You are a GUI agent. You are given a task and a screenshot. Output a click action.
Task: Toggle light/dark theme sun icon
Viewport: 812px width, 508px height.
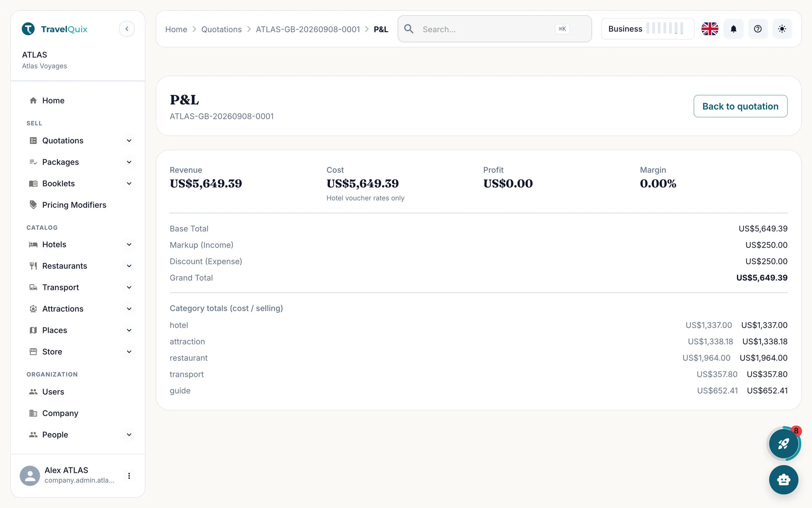pyautogui.click(x=782, y=29)
